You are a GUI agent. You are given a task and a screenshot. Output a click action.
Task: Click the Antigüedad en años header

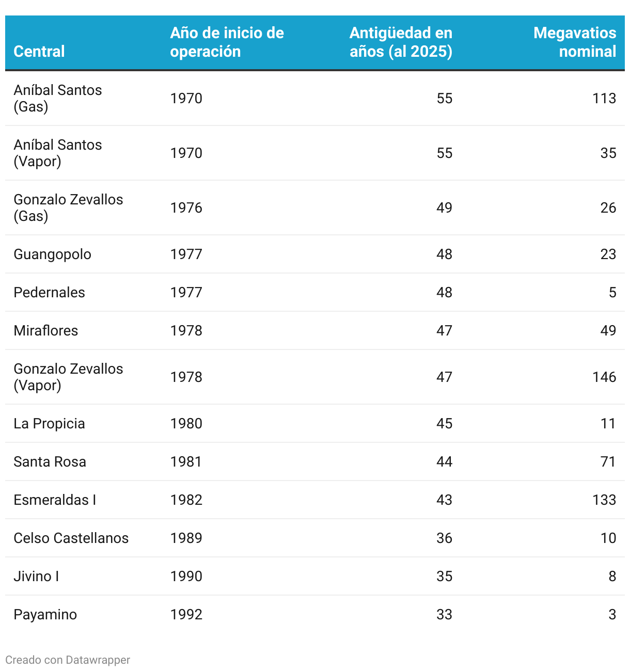(401, 42)
